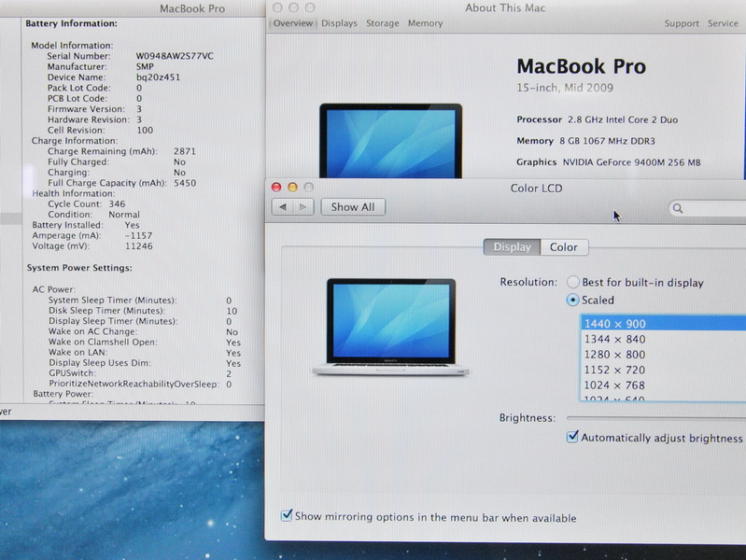Click serial number W0948AW2S77VC in battery info
The width and height of the screenshot is (746, 560).
pyautogui.click(x=175, y=56)
